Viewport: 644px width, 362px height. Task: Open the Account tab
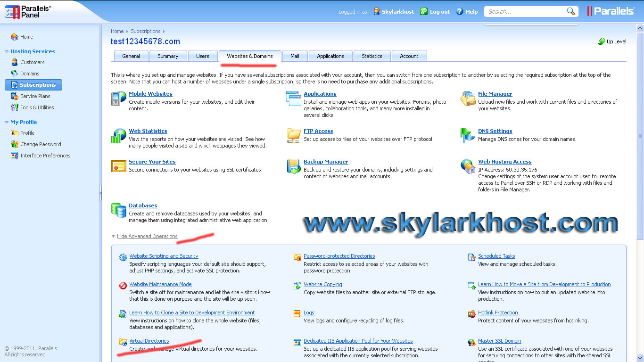pos(409,56)
